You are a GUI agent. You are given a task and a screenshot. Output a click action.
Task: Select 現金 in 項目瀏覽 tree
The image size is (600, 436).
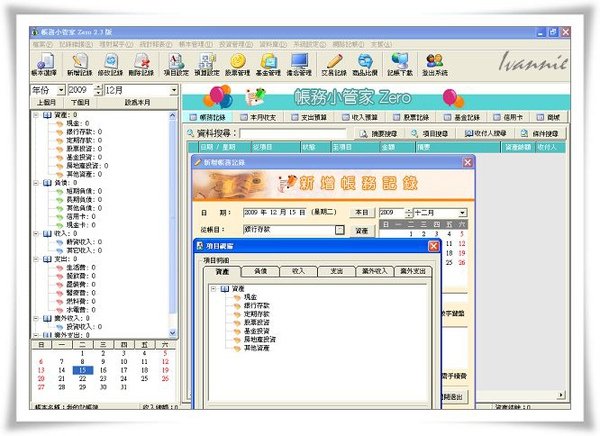[251, 297]
